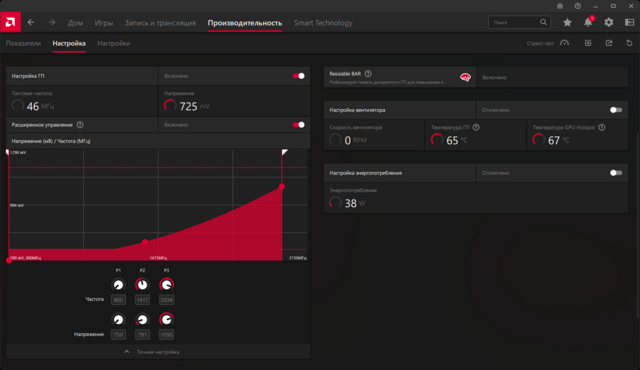
Task: Open the Запись и трансляция tab
Action: (x=160, y=23)
